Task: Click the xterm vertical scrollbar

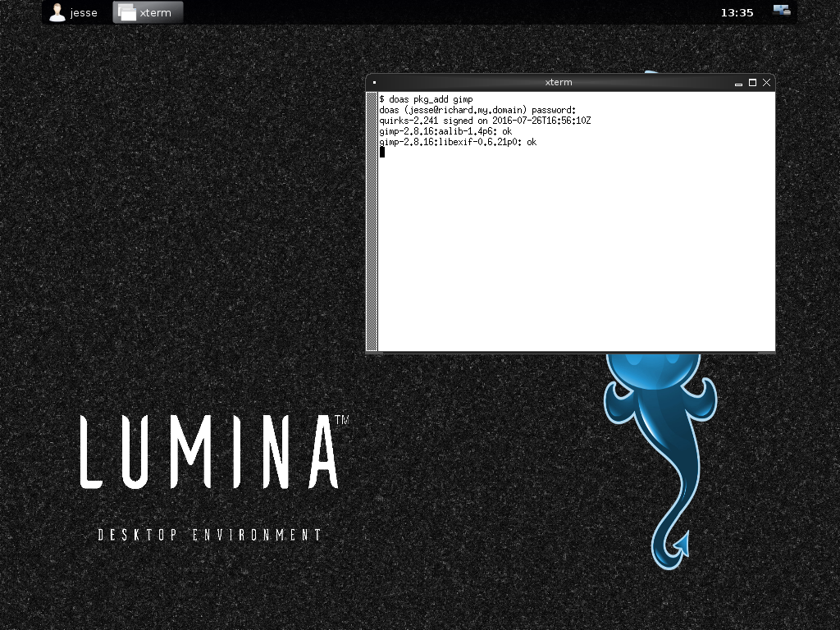Action: tap(372, 221)
